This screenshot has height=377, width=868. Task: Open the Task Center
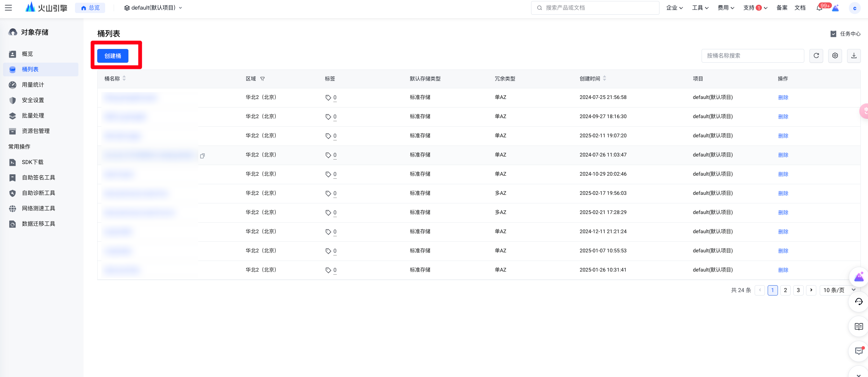click(x=845, y=34)
